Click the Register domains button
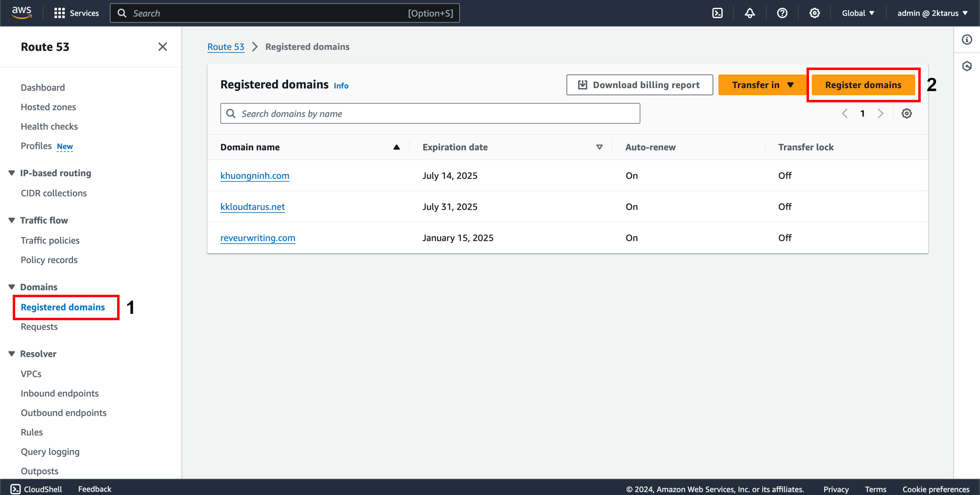Screen dimensions: 980x495 863,85
